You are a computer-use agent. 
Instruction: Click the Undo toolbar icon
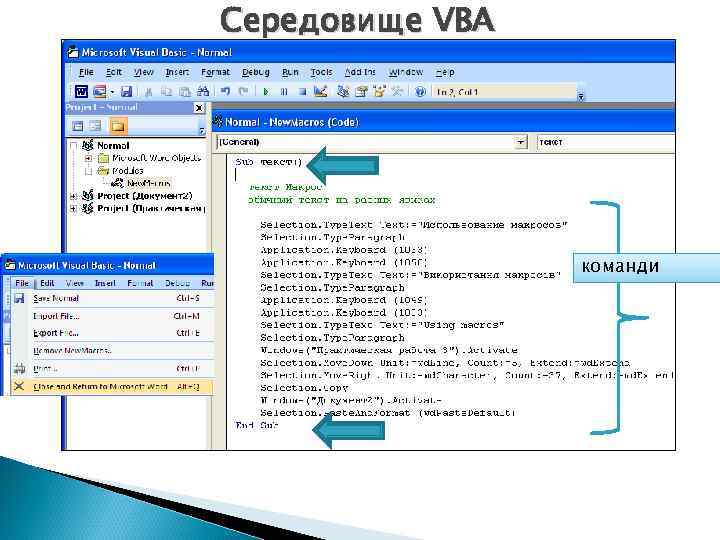225,91
